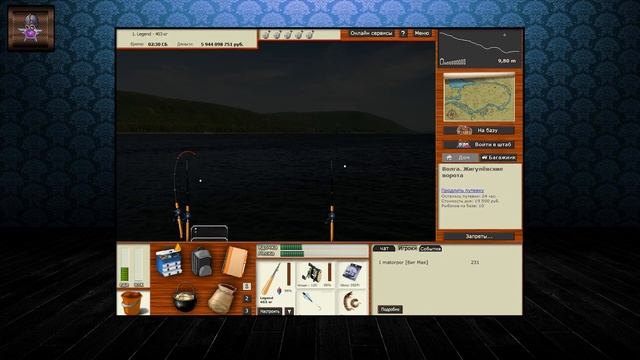Click the Настроить button
Screen dimensions: 640x360
point(270,311)
